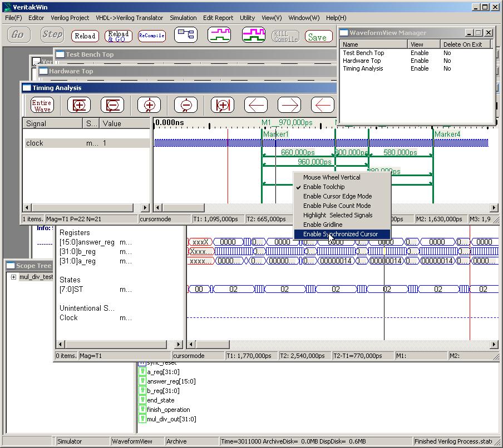
Task: Open the Window(W) menu
Action: 304,18
